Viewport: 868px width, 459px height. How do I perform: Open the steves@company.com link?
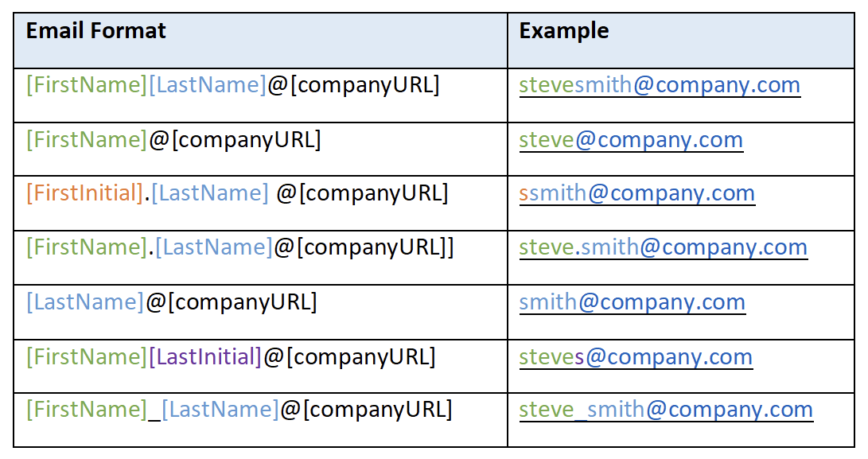coord(636,357)
